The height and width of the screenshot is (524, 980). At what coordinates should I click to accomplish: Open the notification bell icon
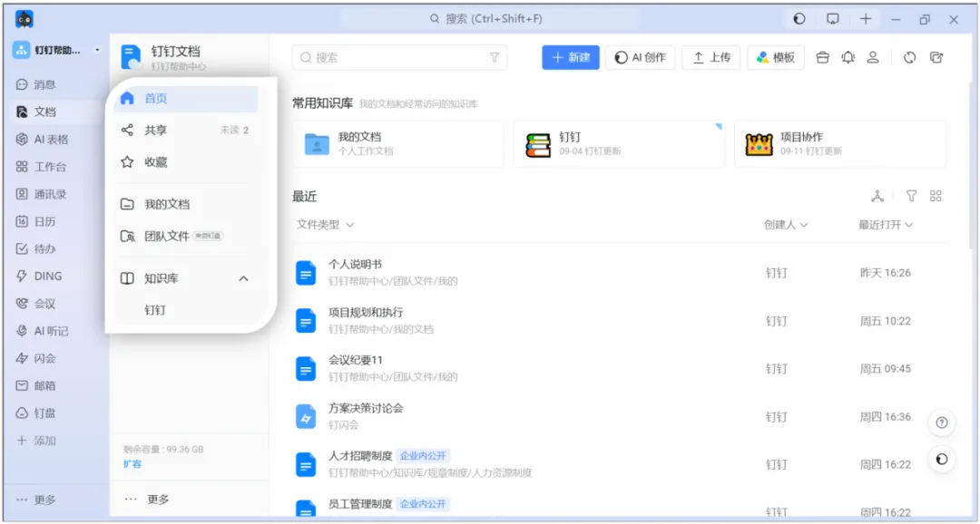click(848, 57)
